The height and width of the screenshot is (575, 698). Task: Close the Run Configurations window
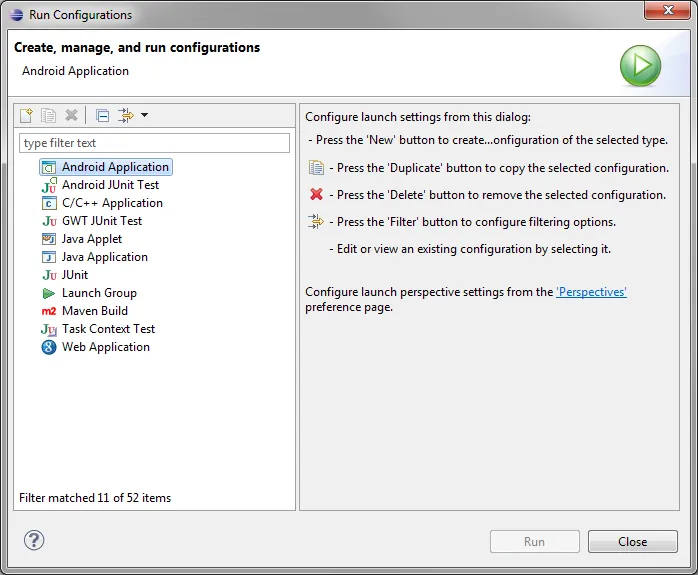point(667,10)
